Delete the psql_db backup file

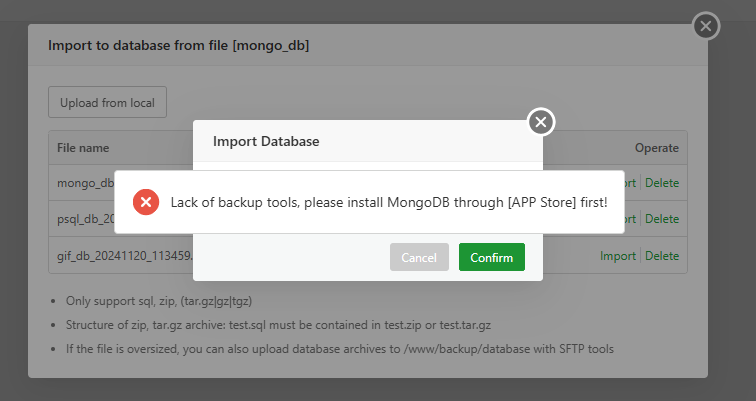[662, 218]
